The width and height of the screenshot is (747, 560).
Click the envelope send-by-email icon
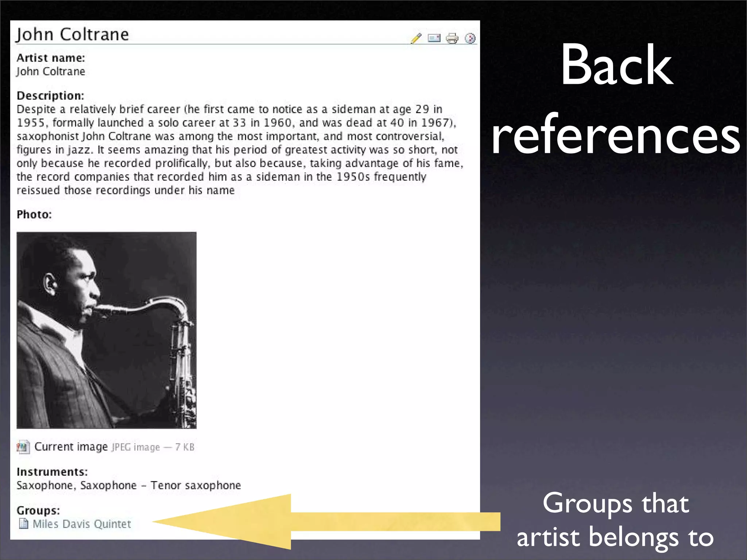(434, 38)
